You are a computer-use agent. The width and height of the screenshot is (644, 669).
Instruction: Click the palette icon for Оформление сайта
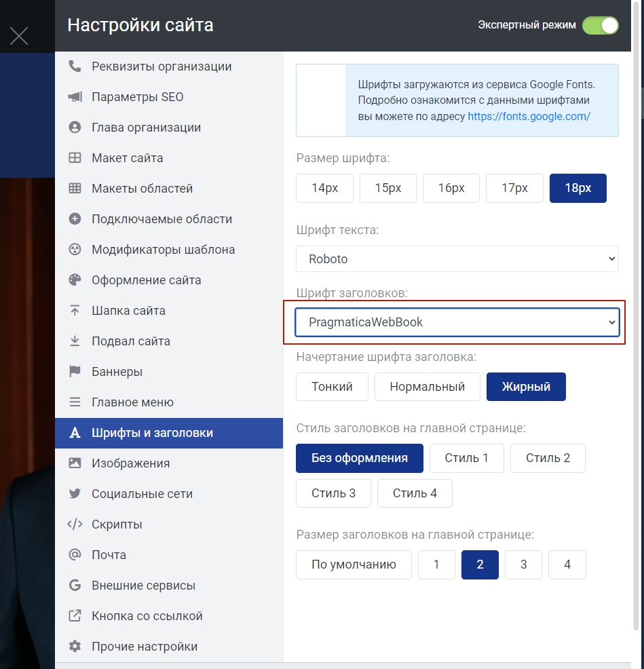[75, 280]
